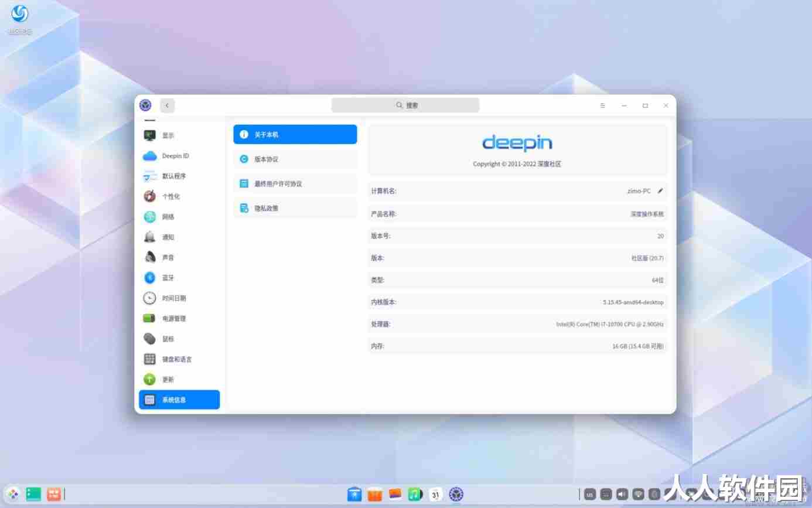This screenshot has height=508, width=812.
Task: Launch the App Store from the dock
Action: tap(375, 495)
